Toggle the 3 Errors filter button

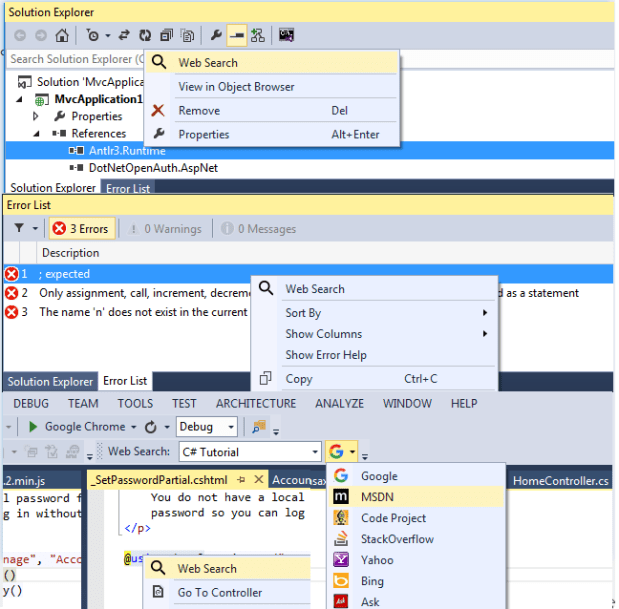pos(82,229)
